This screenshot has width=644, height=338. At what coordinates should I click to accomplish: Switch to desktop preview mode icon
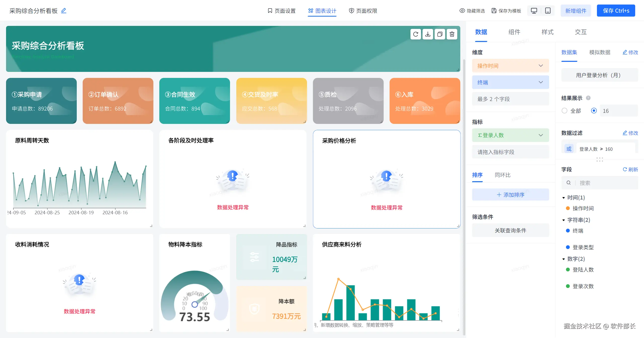(534, 11)
